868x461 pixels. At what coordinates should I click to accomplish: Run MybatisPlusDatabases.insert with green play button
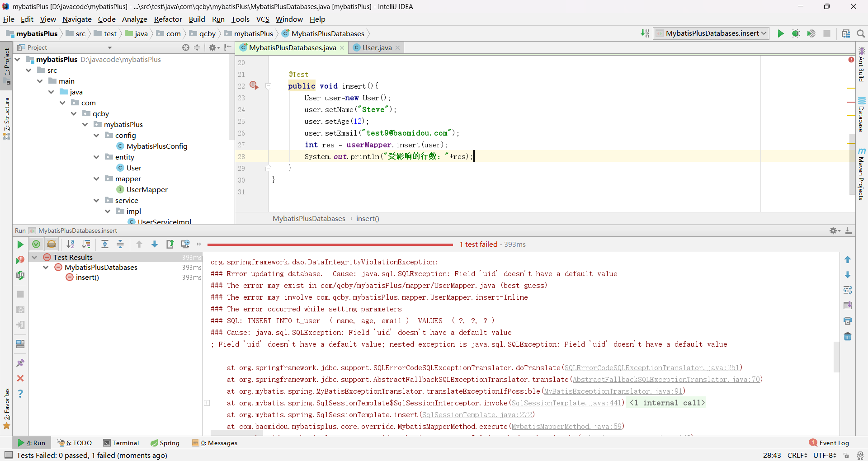pyautogui.click(x=781, y=33)
